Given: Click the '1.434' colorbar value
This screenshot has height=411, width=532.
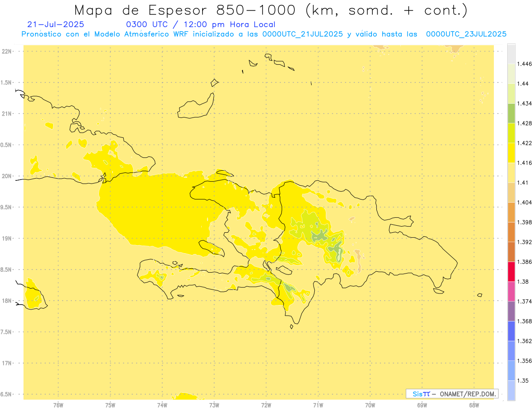Looking at the screenshot, I should pos(524,103).
